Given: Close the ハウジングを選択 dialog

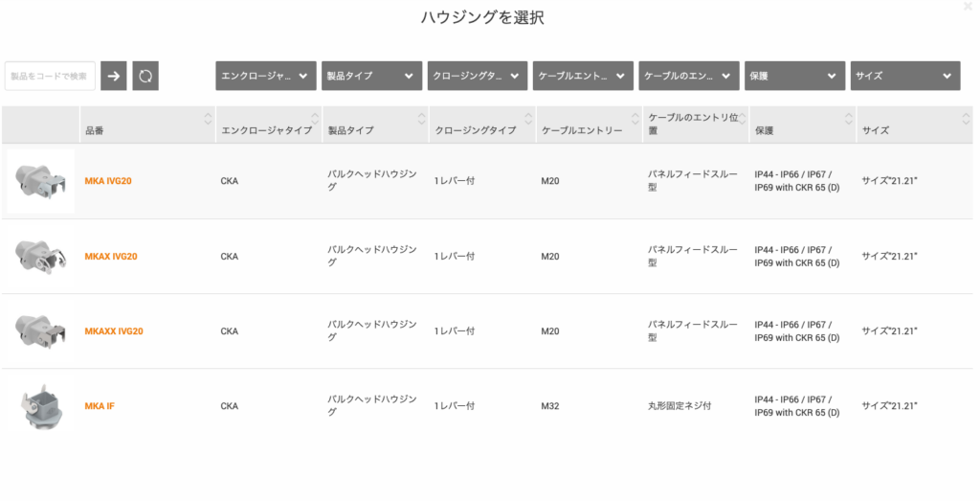Looking at the screenshot, I should (x=969, y=6).
